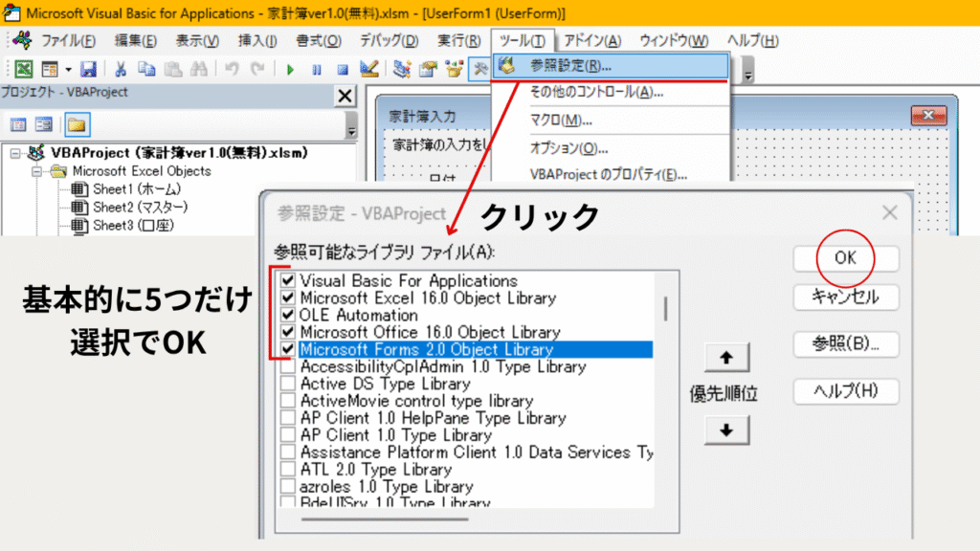Click the Cut scissors icon

click(120, 69)
